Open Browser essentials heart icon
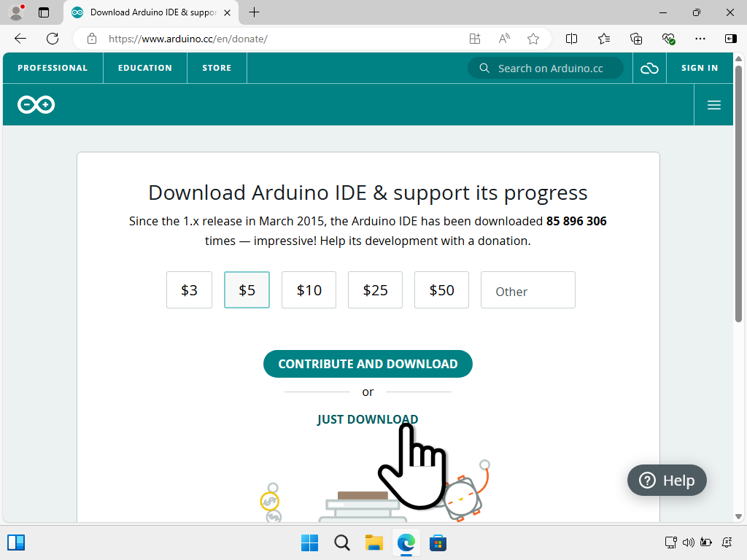The image size is (747, 560). tap(668, 39)
